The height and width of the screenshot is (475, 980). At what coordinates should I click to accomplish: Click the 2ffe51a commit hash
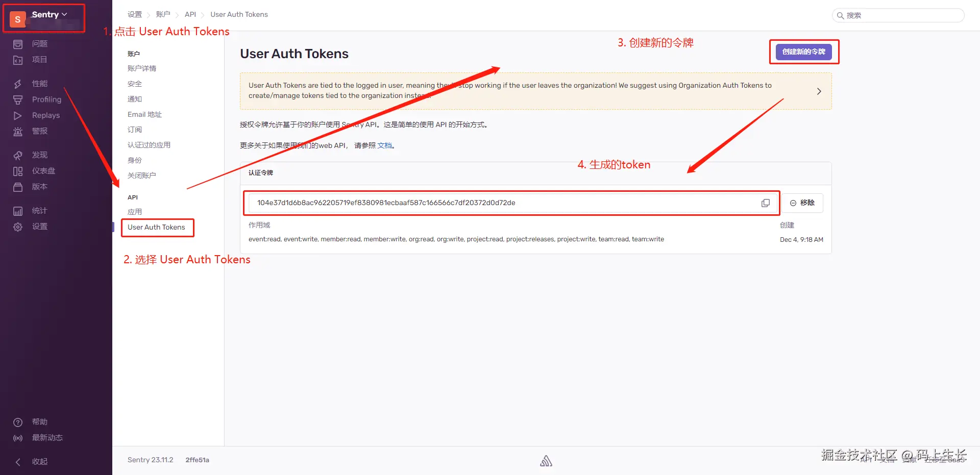(198, 460)
